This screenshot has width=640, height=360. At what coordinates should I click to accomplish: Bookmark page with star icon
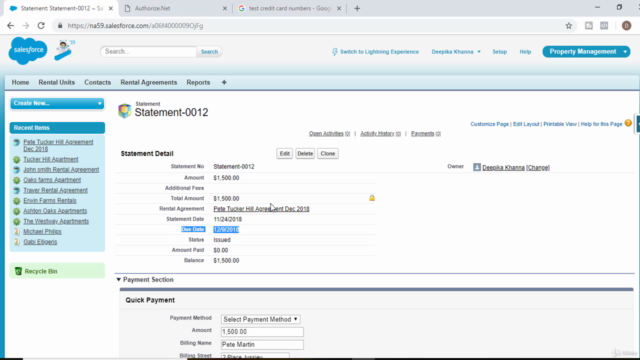pyautogui.click(x=569, y=26)
